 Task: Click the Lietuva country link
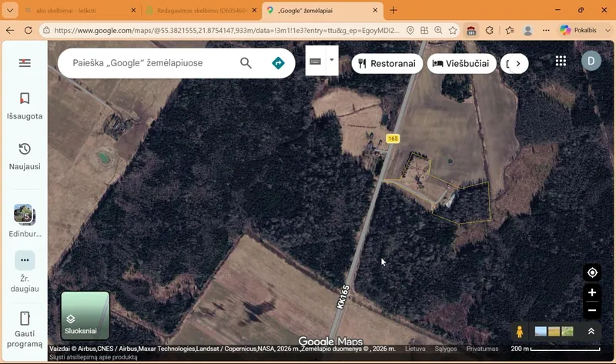click(x=415, y=349)
